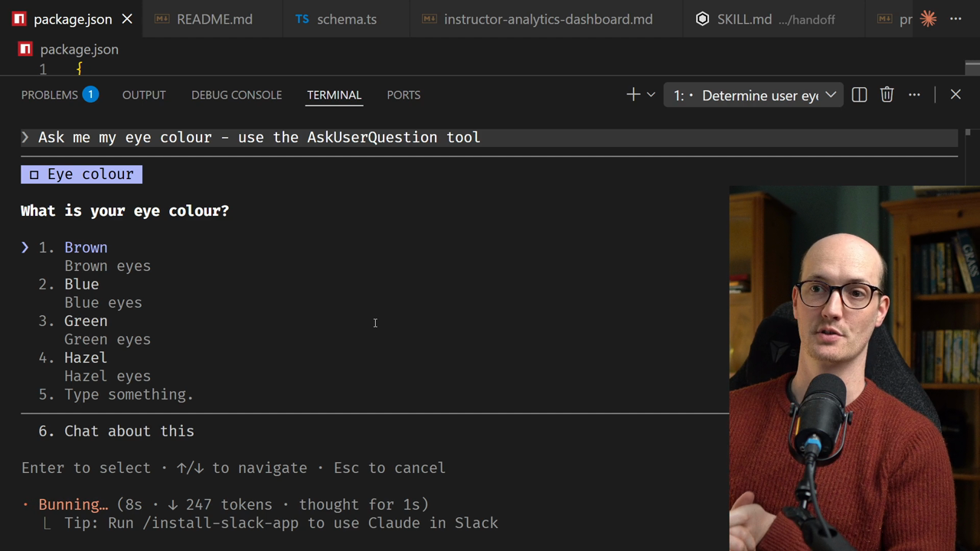Choose option 5 Type something
980x551 pixels.
tap(129, 394)
